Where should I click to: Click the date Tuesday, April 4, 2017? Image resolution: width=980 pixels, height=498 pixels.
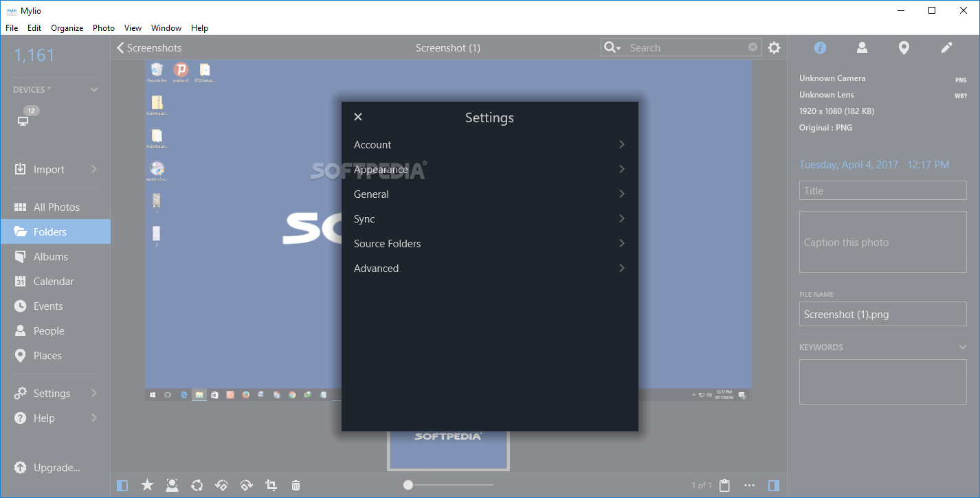click(x=849, y=165)
